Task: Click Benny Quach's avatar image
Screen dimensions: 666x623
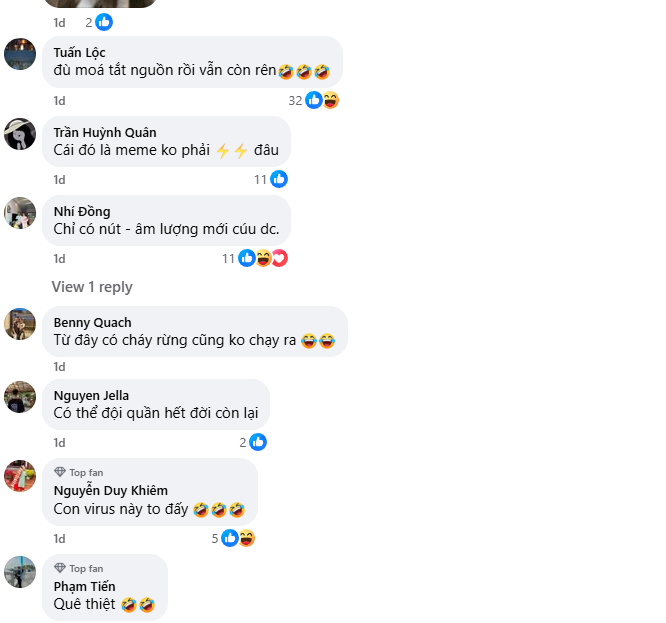Action: 20,324
